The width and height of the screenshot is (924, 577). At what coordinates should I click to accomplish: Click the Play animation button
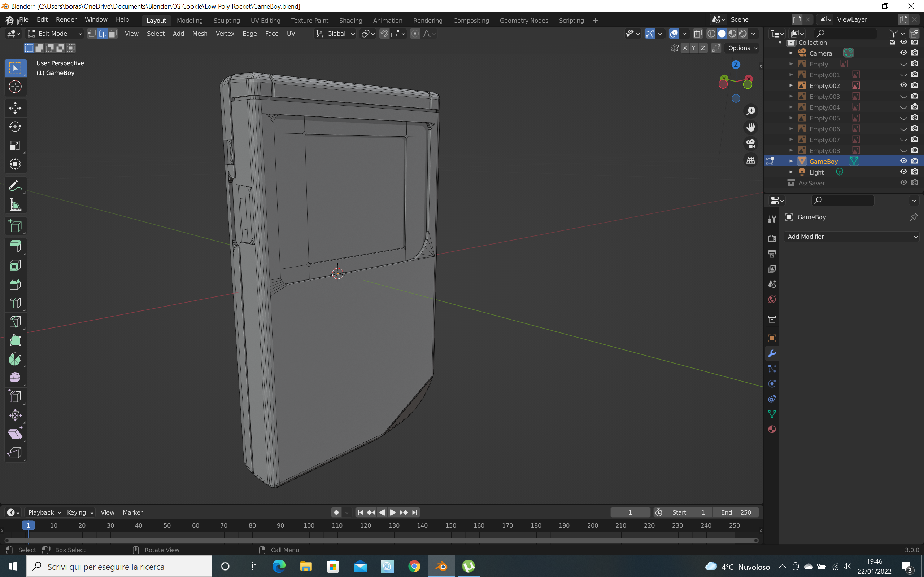point(392,512)
